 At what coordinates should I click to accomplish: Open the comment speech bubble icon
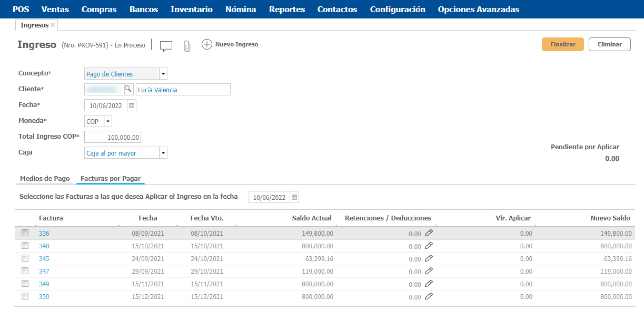click(166, 46)
